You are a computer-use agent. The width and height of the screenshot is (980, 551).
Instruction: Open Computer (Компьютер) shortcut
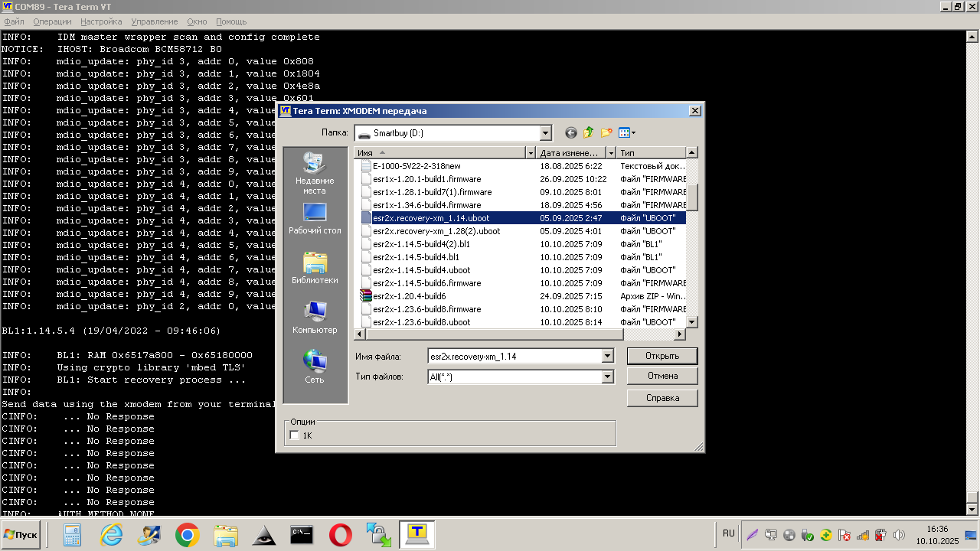pyautogui.click(x=315, y=318)
